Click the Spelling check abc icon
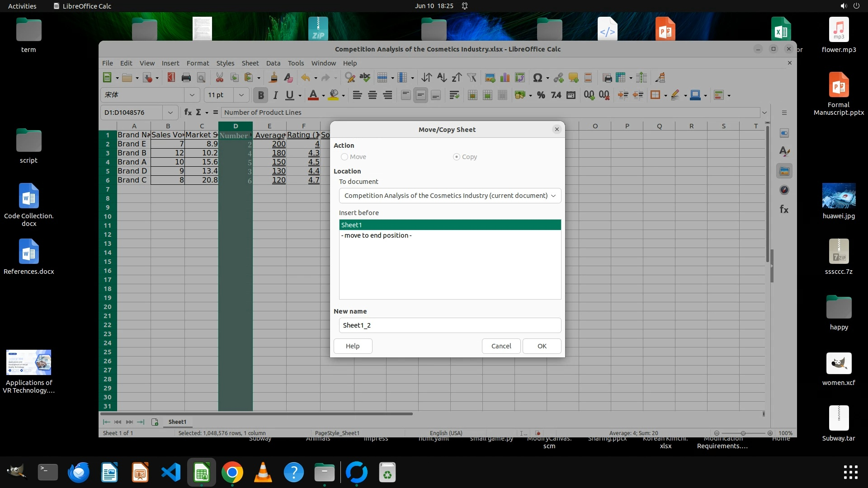The height and width of the screenshot is (488, 868). [x=365, y=78]
